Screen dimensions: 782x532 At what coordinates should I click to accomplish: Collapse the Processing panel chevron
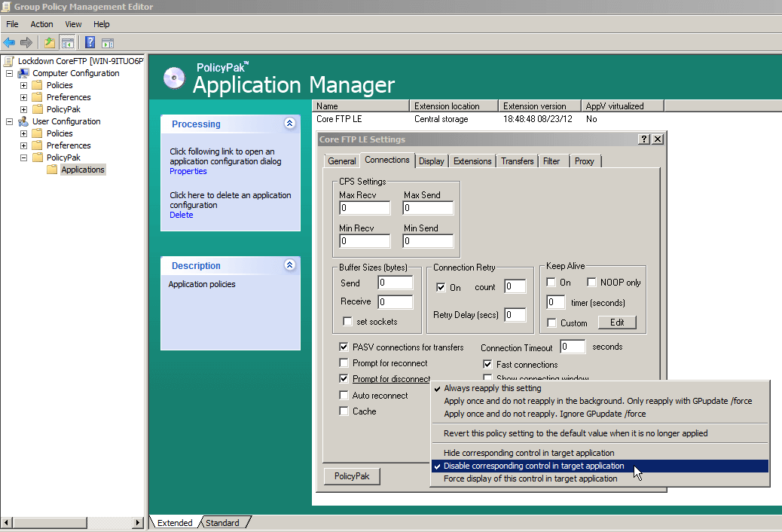(x=290, y=124)
